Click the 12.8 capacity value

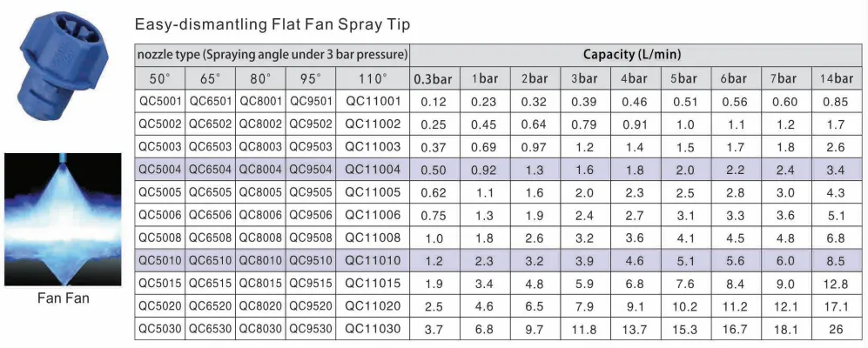(x=836, y=284)
